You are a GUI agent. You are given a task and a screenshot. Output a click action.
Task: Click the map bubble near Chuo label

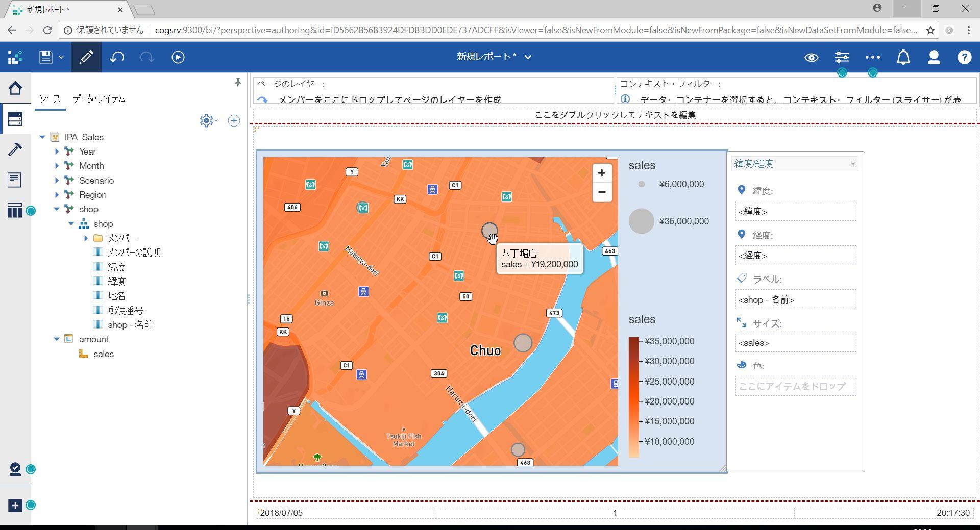pyautogui.click(x=523, y=343)
